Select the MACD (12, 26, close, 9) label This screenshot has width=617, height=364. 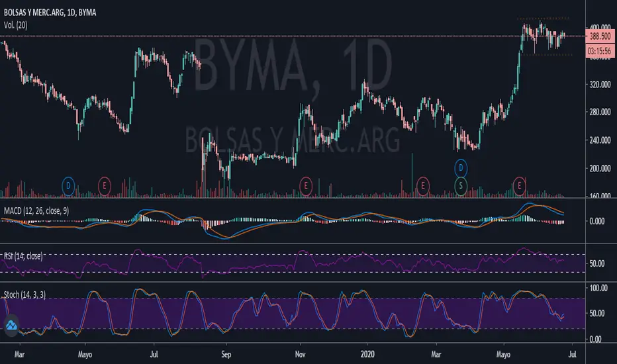click(36, 211)
